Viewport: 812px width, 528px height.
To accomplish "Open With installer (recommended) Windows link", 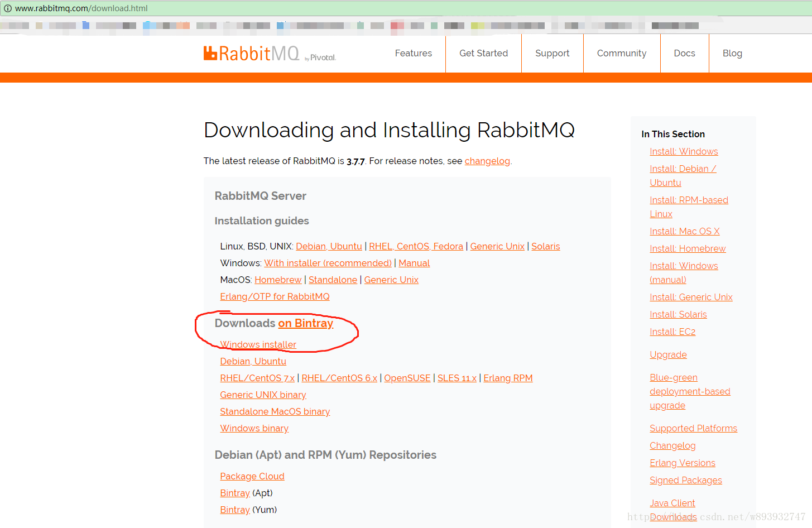I will 328,263.
